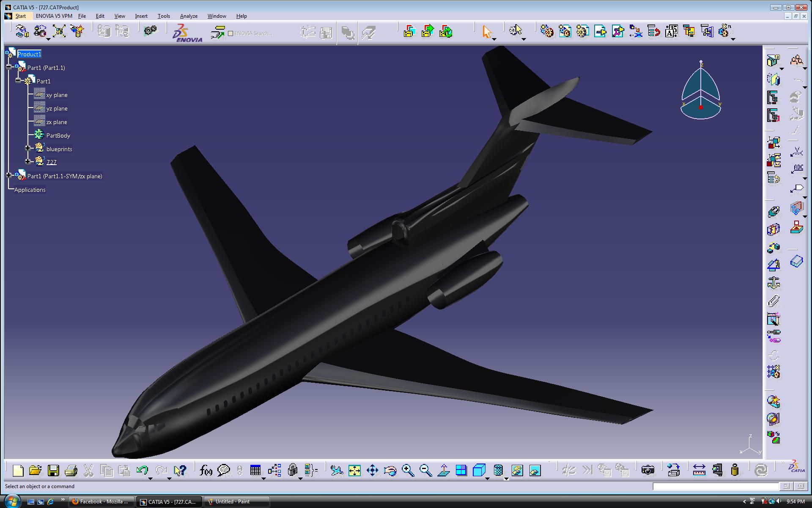Image resolution: width=812 pixels, height=508 pixels.
Task: Select the Rotate view tool
Action: click(x=390, y=470)
